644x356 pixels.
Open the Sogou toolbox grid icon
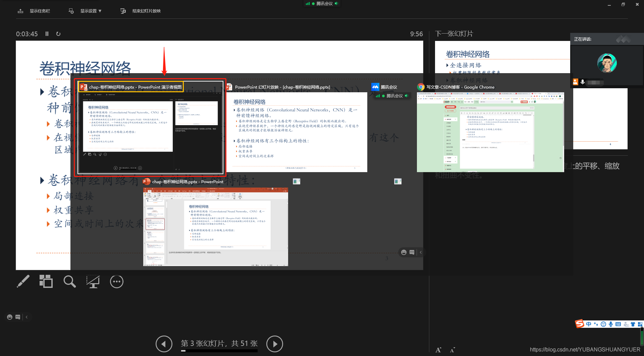[x=640, y=324]
